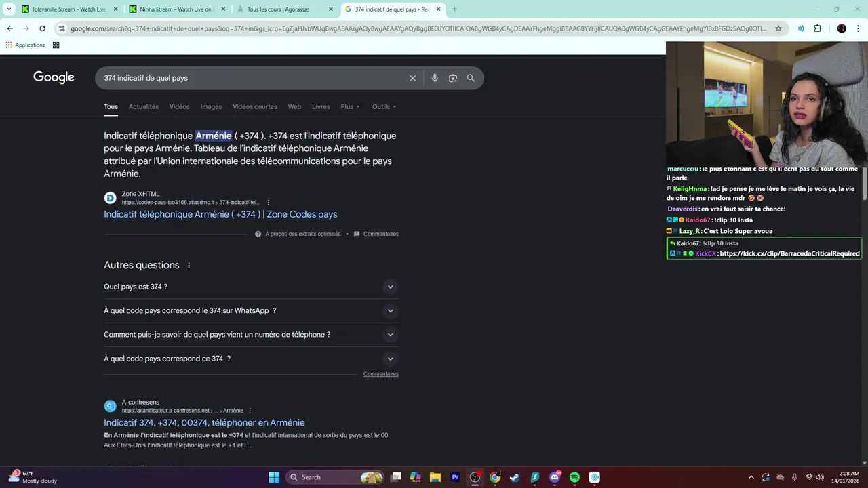Go back to the previous page

point(9,28)
